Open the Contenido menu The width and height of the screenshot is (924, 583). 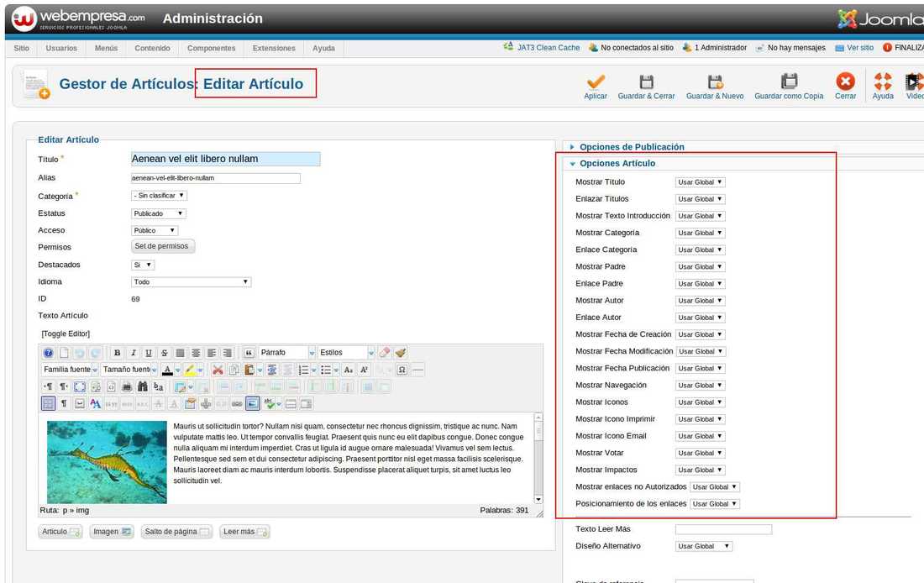point(152,49)
